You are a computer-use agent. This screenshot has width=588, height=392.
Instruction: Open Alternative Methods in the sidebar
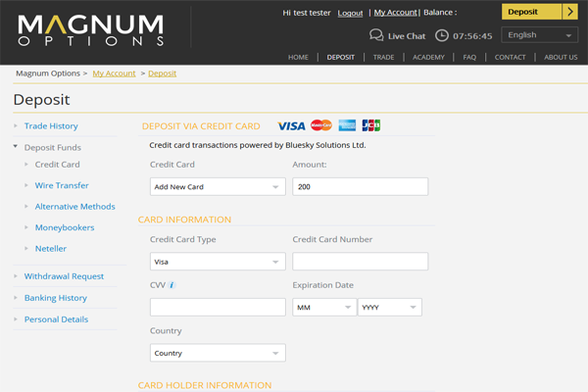coord(75,207)
